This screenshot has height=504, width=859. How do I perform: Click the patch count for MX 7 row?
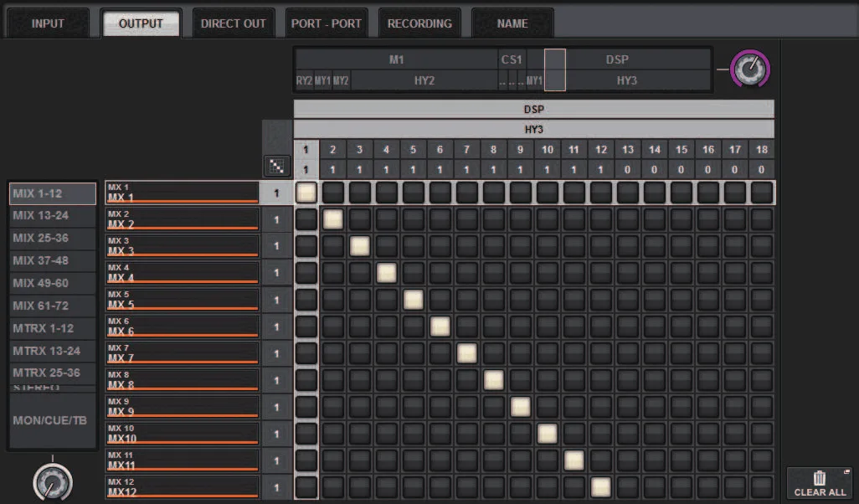click(x=276, y=353)
